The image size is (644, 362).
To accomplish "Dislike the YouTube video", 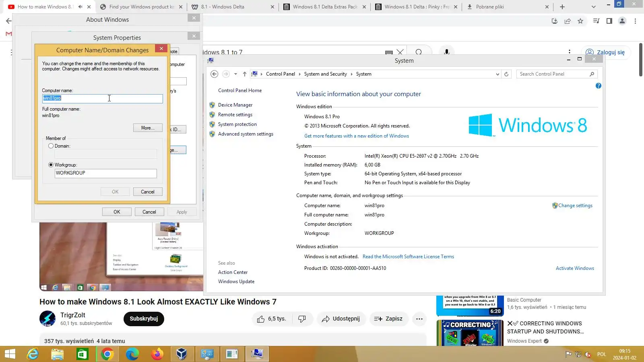I will [302, 319].
